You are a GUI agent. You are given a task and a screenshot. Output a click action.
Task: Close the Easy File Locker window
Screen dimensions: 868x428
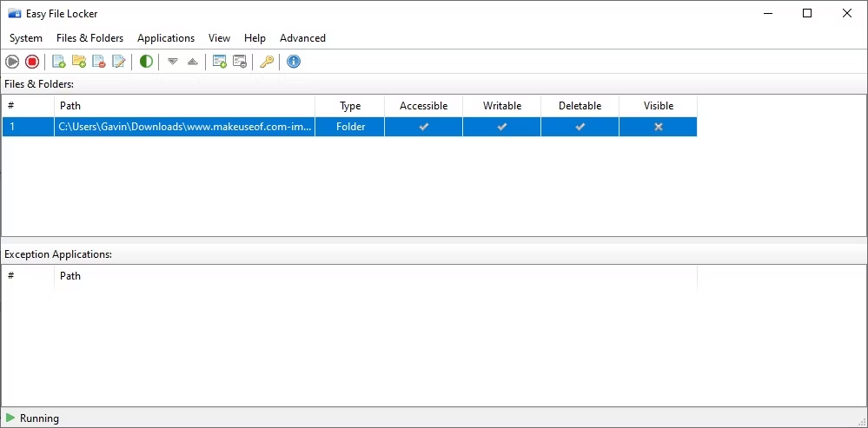point(847,13)
